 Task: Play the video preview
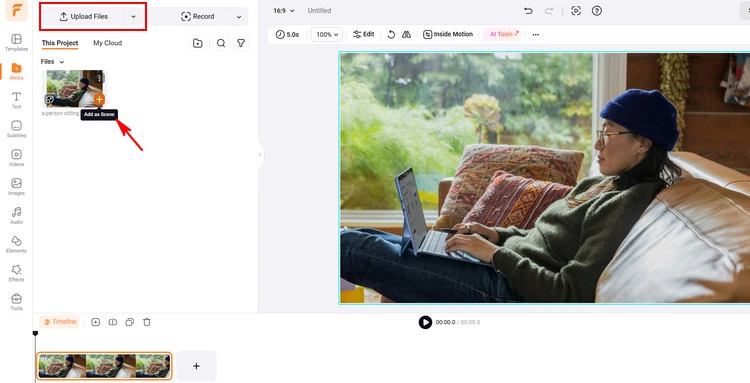click(x=425, y=322)
